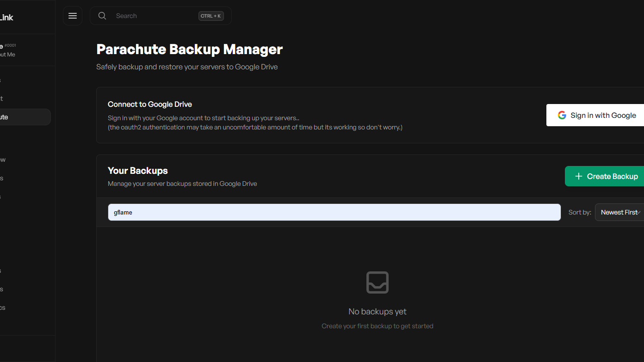Click the 'No backups yet' empty state text
The height and width of the screenshot is (362, 644).
(x=377, y=312)
